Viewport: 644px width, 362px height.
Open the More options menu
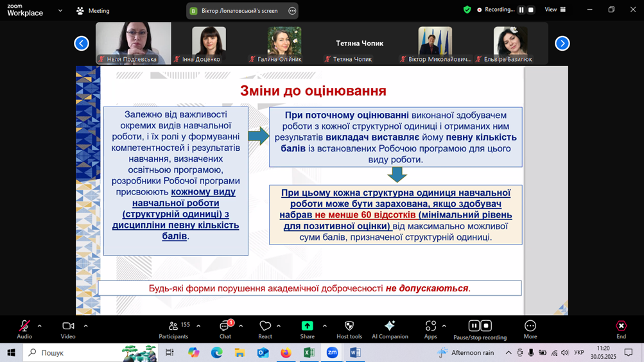click(530, 329)
